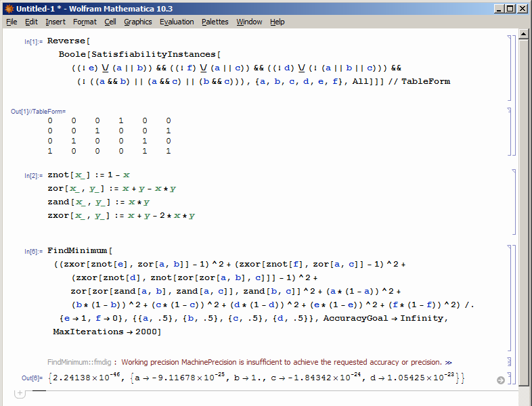Open the Graphics menu

click(137, 22)
